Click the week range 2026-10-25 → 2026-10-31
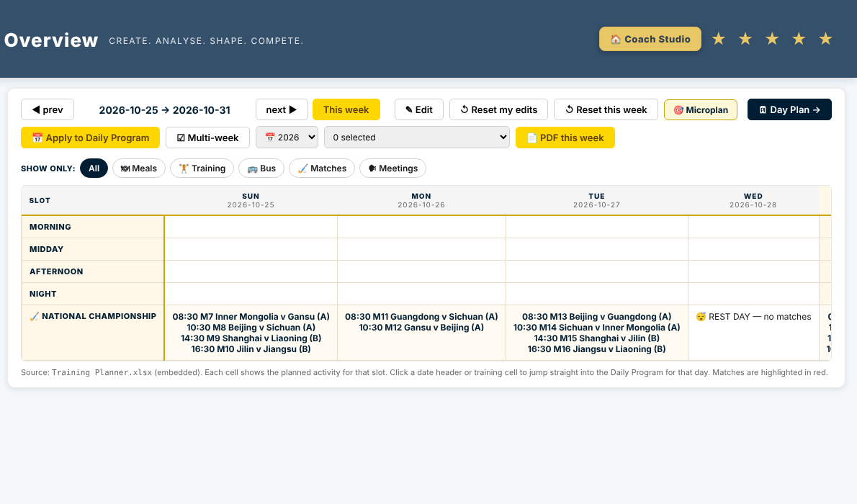Viewport: 857px width, 504px height. click(164, 110)
